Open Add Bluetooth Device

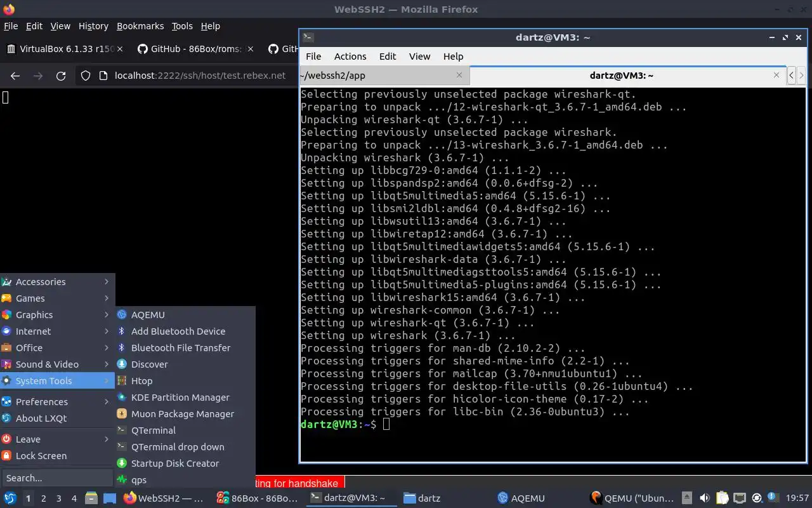[185, 331]
